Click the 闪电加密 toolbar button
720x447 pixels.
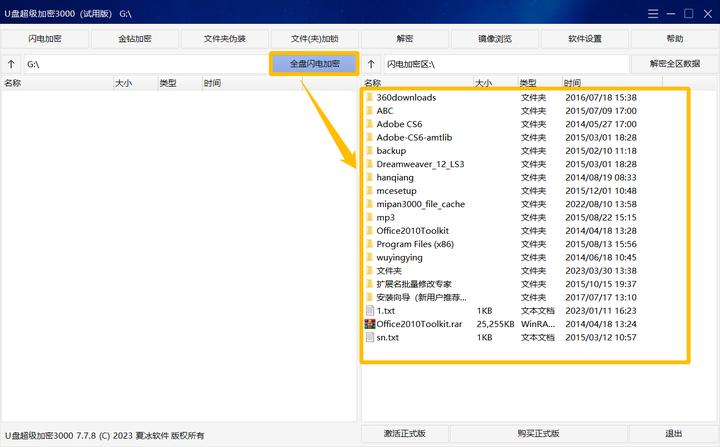pyautogui.click(x=45, y=39)
